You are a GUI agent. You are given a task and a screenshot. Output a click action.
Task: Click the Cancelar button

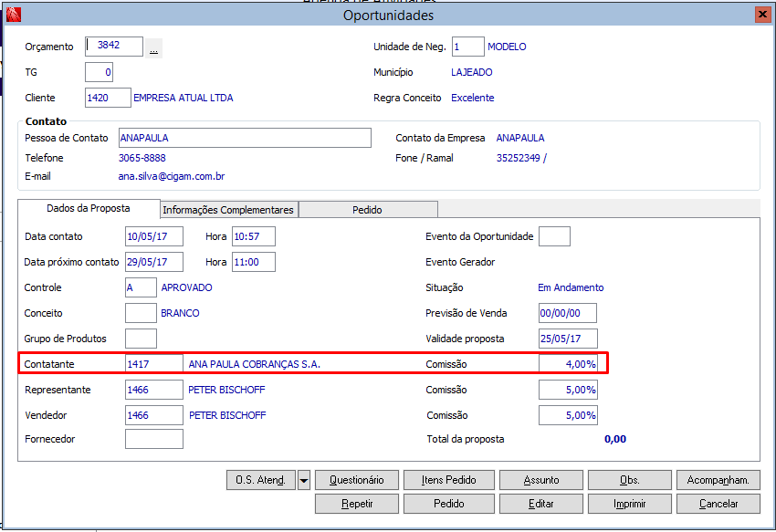[718, 504]
